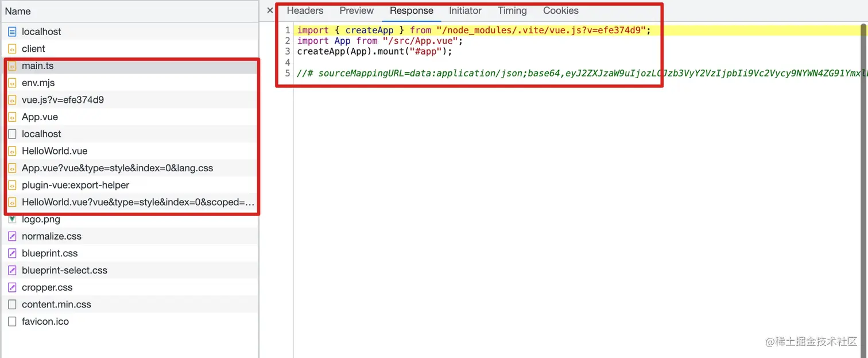
Task: Select plugin-vue:export-helper request
Action: click(129, 185)
